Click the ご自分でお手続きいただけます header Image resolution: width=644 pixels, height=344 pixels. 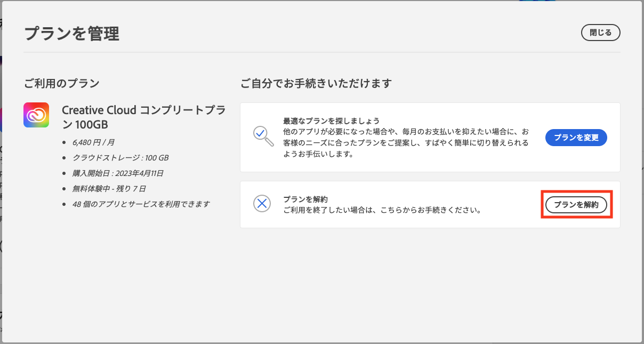click(317, 83)
